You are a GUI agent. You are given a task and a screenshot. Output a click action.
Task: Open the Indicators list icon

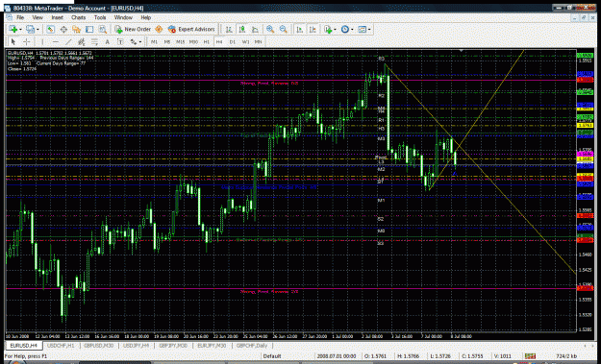(x=327, y=29)
